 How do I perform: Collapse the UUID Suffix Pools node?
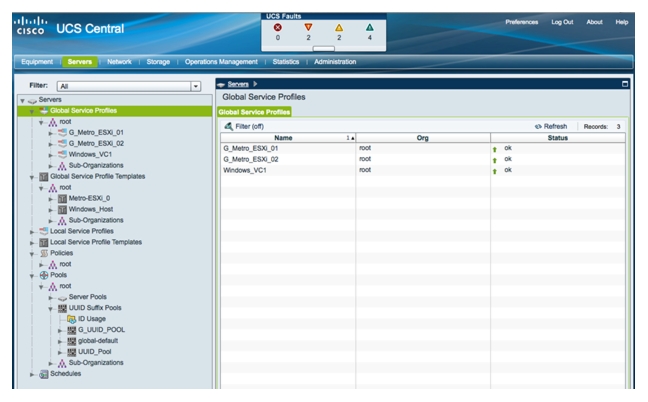click(x=50, y=308)
